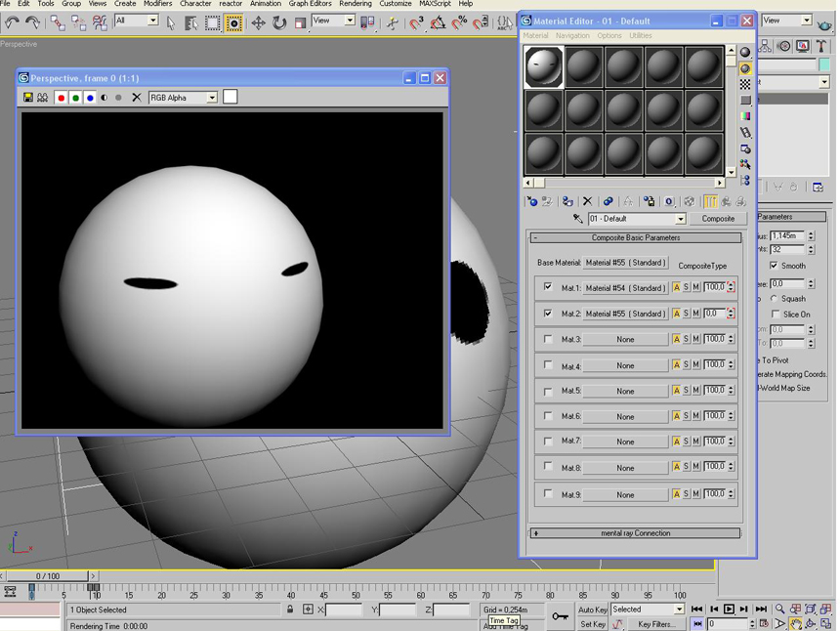Click the Material #54 (Standard) button

click(625, 288)
